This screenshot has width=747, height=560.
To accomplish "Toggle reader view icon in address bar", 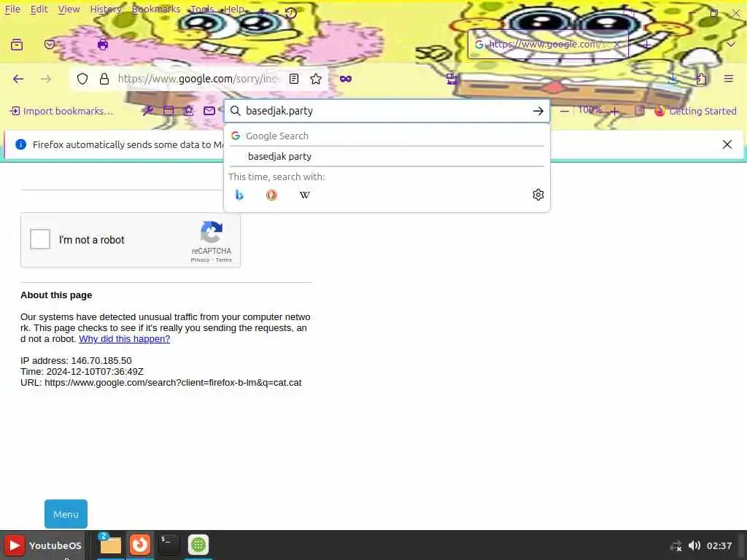I will 294,79.
